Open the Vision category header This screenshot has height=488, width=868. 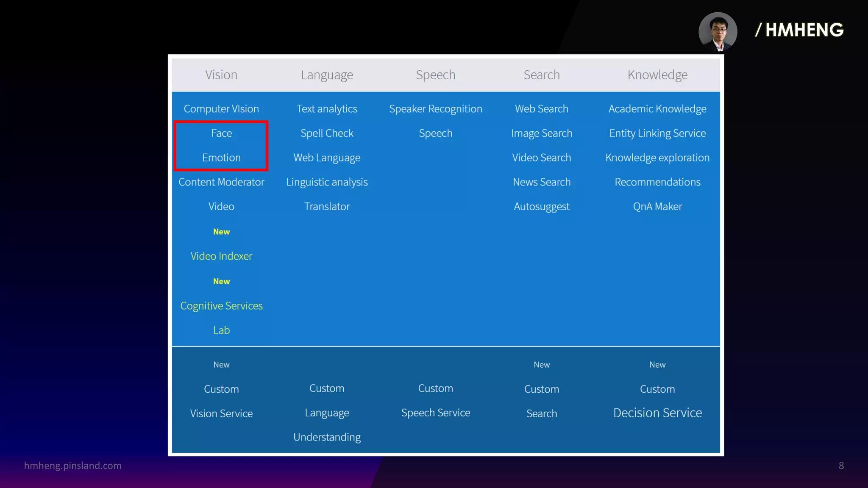pyautogui.click(x=221, y=75)
